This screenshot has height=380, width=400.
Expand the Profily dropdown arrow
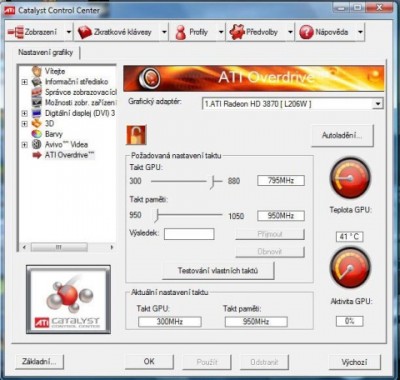click(221, 32)
